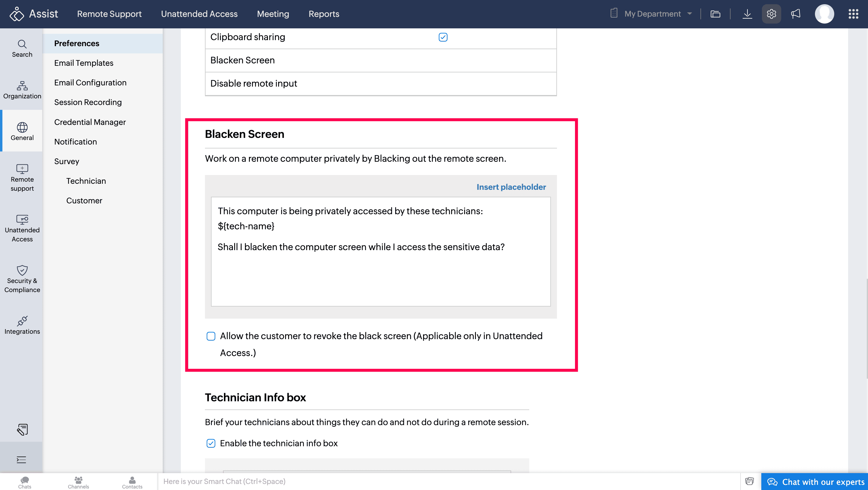Viewport: 868px width, 490px height.
Task: Select the Organization sidebar icon
Action: [22, 90]
